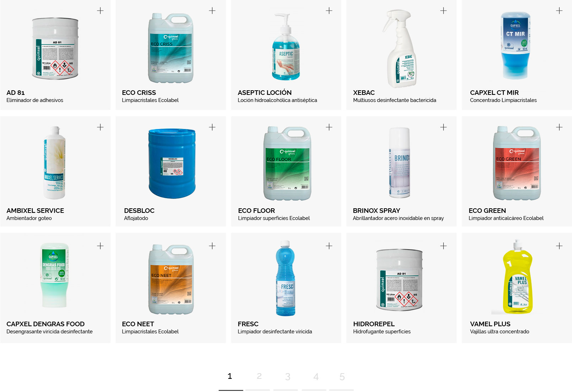Select page 4 in pagination
Image resolution: width=572 pixels, height=392 pixels.
[x=316, y=377]
